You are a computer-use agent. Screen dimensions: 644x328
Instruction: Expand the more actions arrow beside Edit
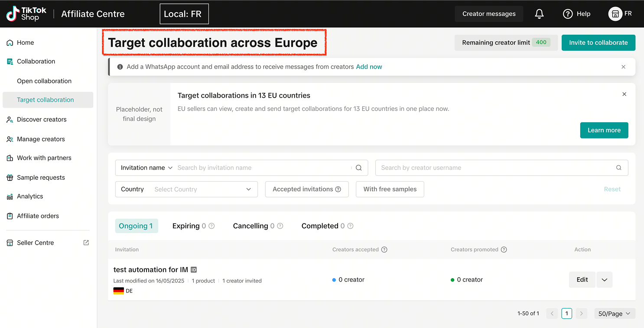point(605,280)
